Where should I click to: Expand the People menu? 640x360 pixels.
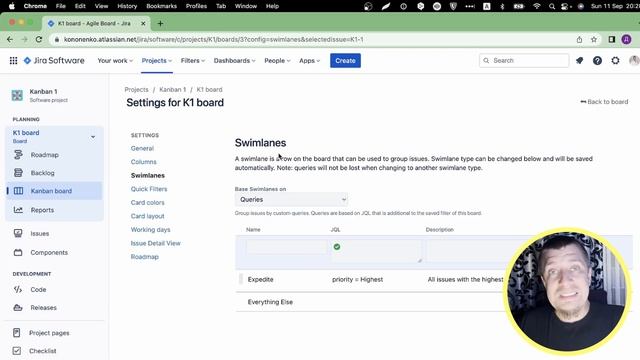pos(277,60)
